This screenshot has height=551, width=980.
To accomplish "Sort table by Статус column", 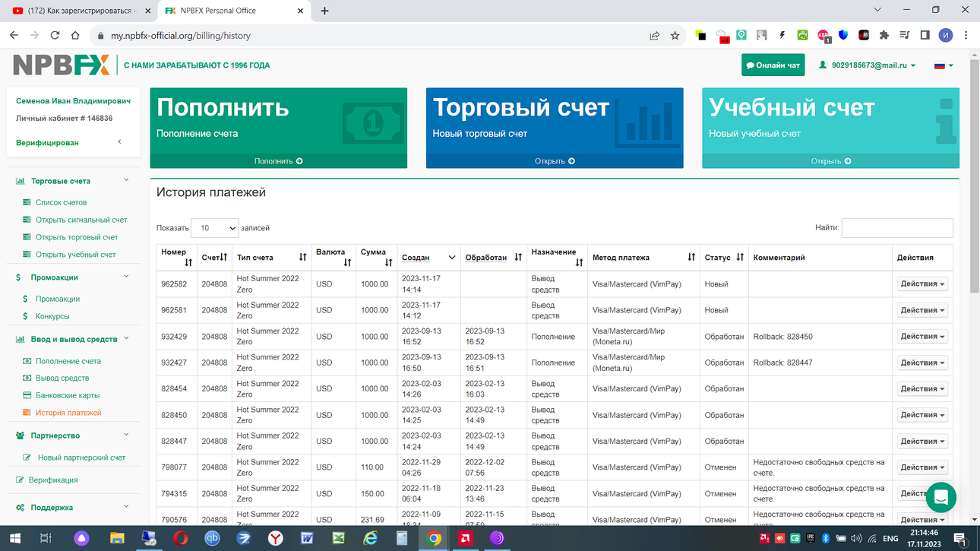I will (x=724, y=258).
